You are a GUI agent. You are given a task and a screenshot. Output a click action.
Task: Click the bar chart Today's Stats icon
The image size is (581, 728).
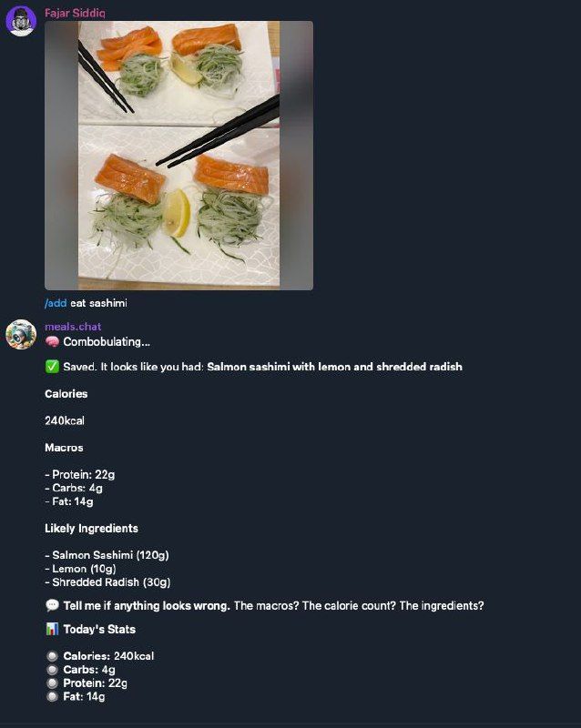52,629
